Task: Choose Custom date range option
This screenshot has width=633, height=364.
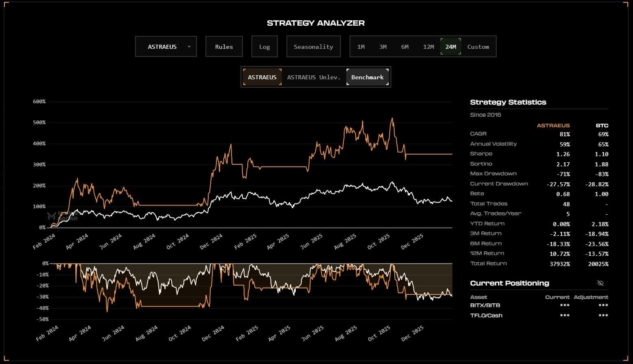Action: click(478, 47)
